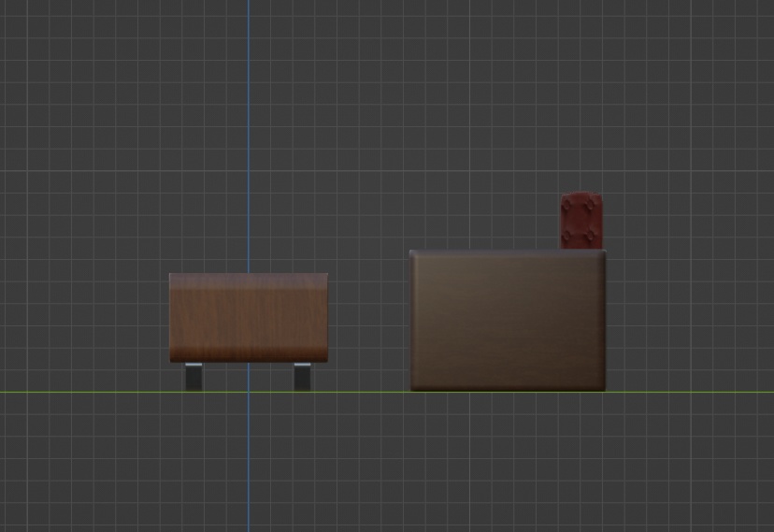Select the red tufted cushion object
The height and width of the screenshot is (532, 774).
pos(581,221)
